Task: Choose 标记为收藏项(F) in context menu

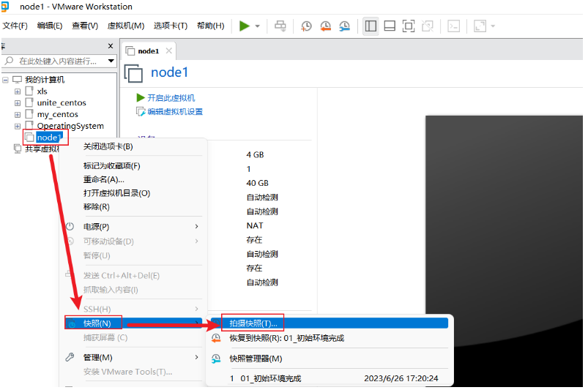Action: [x=112, y=166]
